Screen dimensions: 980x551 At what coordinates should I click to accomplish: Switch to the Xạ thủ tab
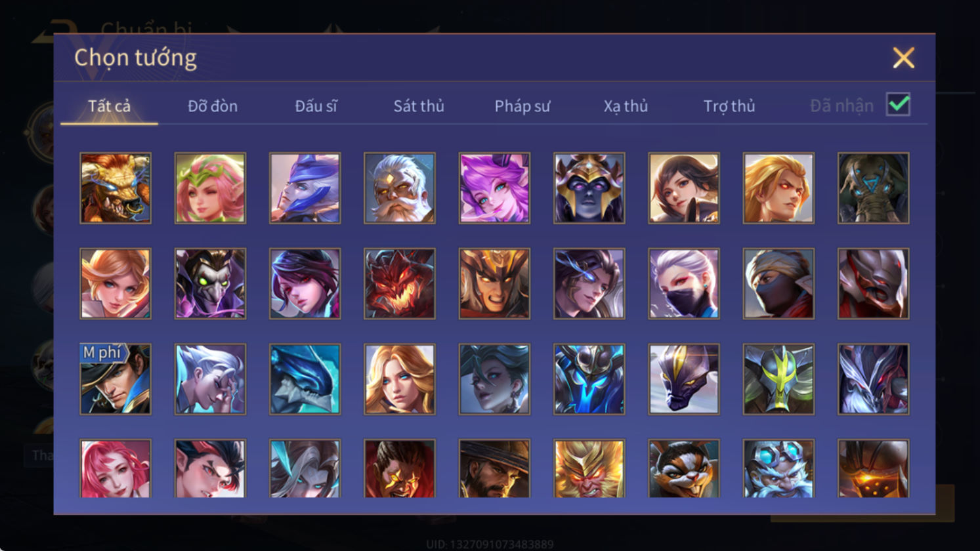pos(626,106)
